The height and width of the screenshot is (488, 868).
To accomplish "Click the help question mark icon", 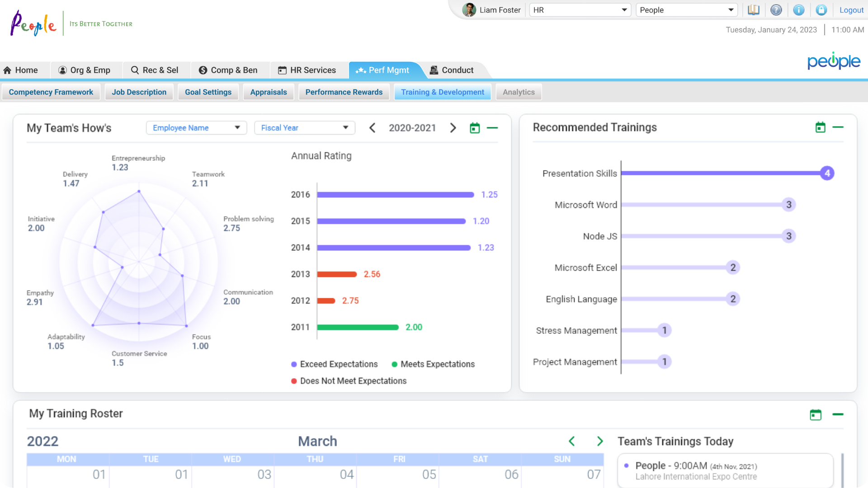I will point(776,10).
